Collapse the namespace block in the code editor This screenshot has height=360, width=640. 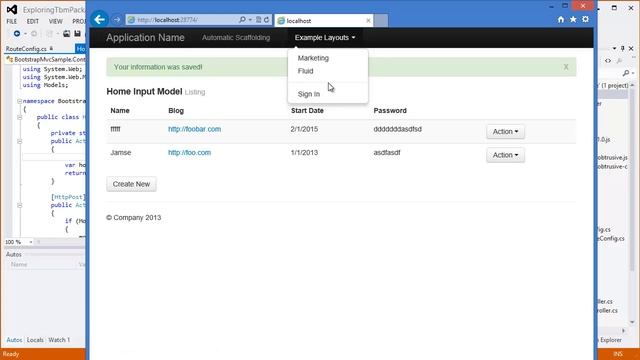(19, 101)
